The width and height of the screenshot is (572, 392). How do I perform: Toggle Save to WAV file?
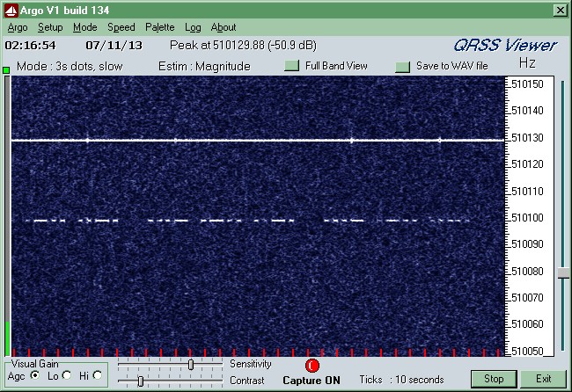[x=403, y=66]
